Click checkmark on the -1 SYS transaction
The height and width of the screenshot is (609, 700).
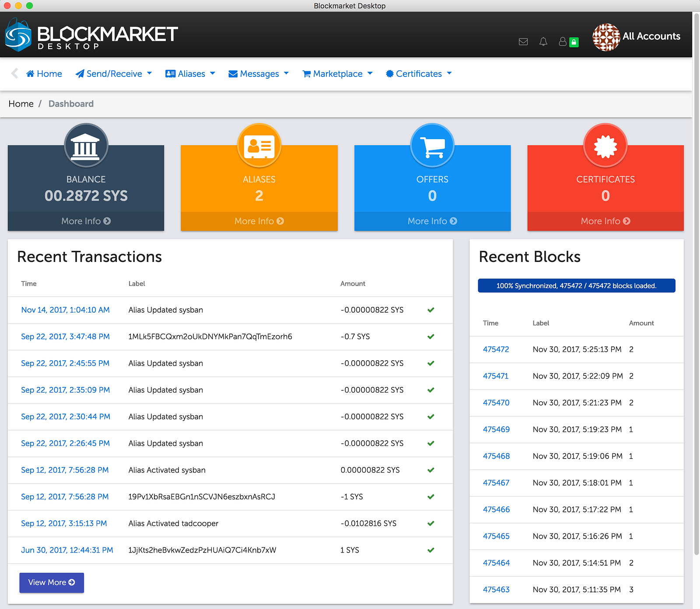(x=431, y=497)
